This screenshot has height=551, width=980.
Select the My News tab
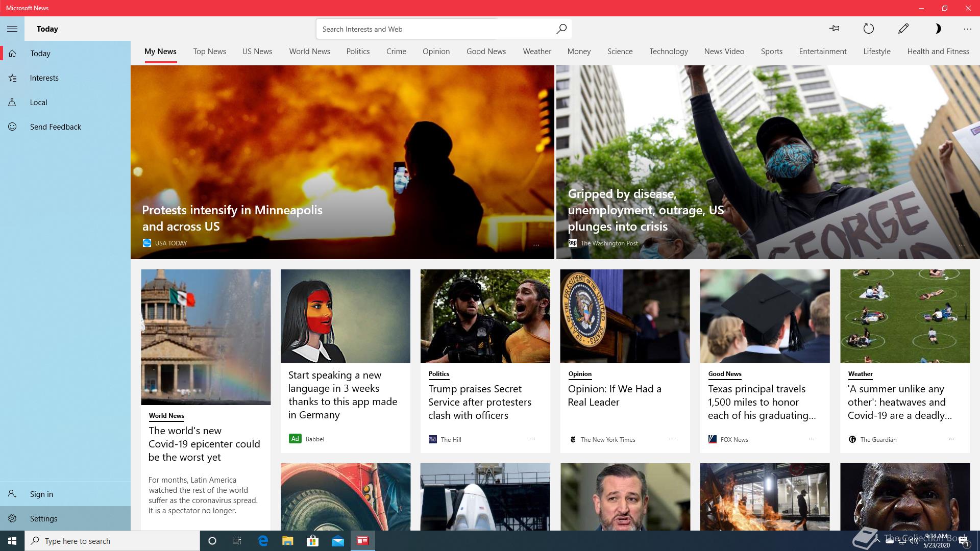pyautogui.click(x=160, y=52)
